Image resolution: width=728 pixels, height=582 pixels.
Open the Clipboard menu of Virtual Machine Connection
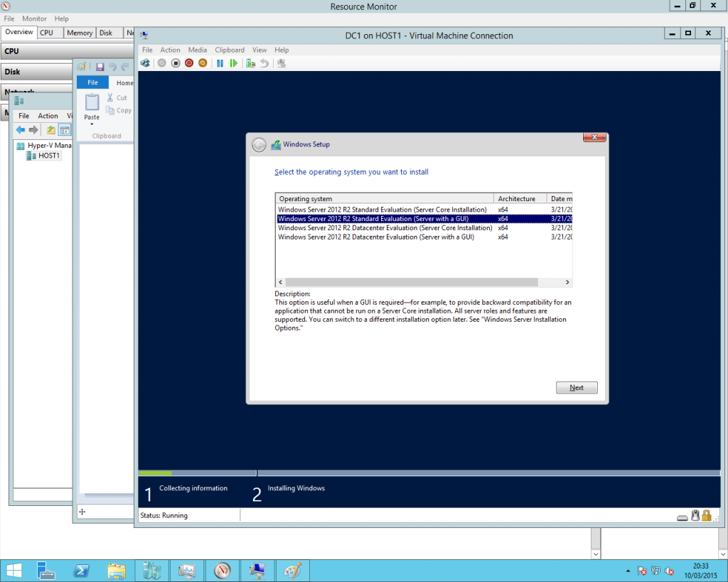click(x=230, y=50)
